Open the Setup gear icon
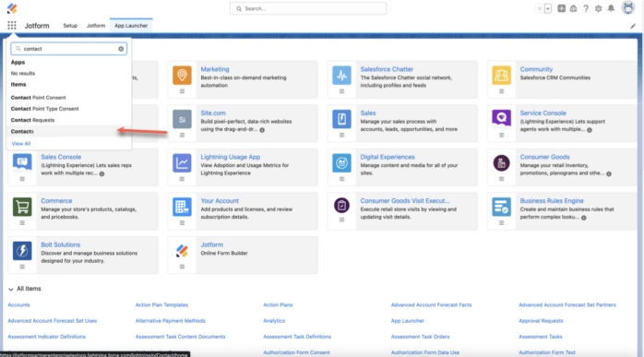The width and height of the screenshot is (644, 357). 599,8
